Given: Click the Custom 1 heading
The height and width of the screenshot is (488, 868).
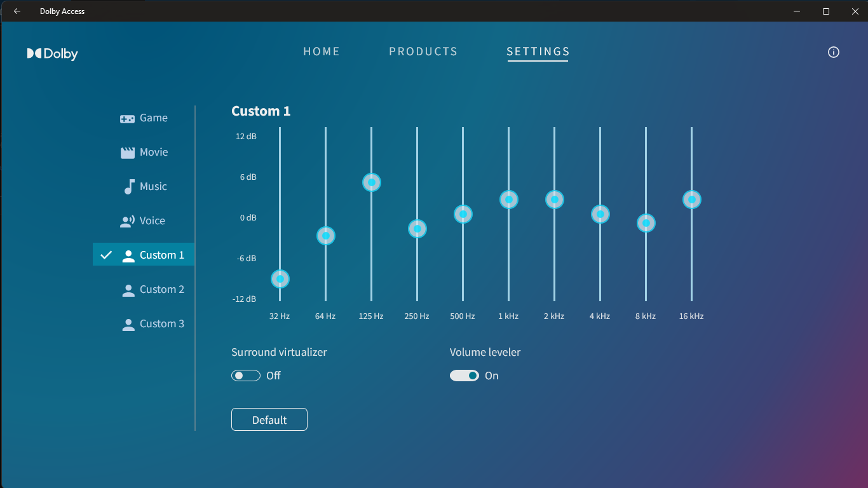Looking at the screenshot, I should (261, 111).
